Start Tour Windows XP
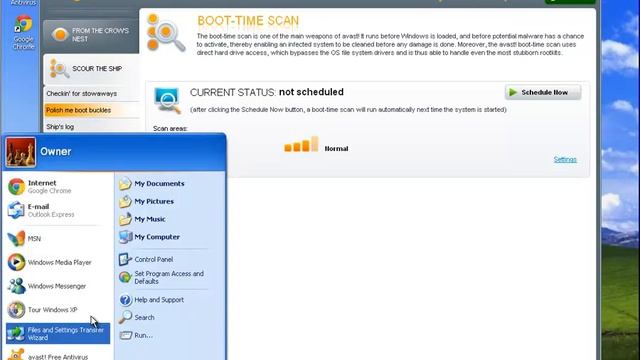The image size is (640, 360). click(x=58, y=310)
